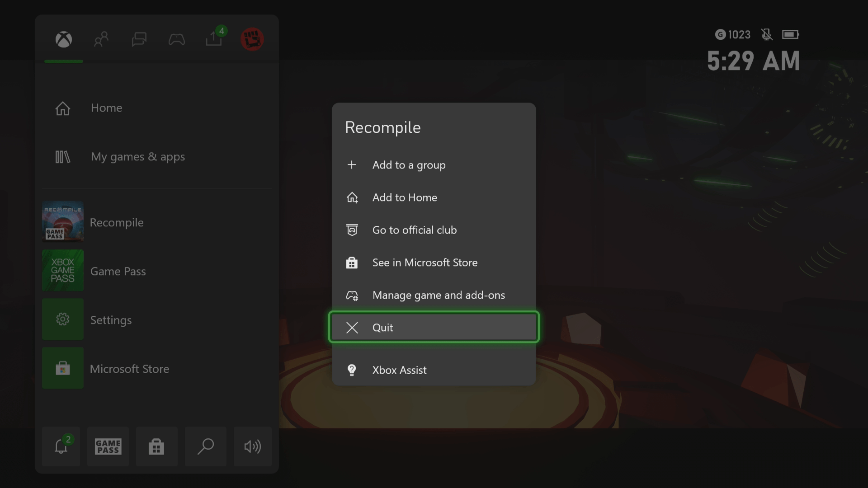Open the search icon at bottom
The width and height of the screenshot is (868, 488).
point(206,446)
